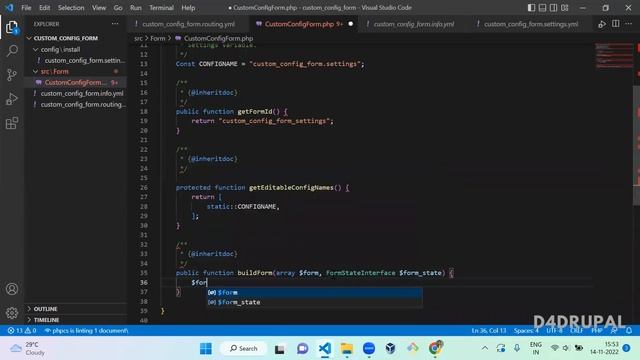
Task: Open Explorer Views and More Actions ellipsis
Action: pos(115,24)
